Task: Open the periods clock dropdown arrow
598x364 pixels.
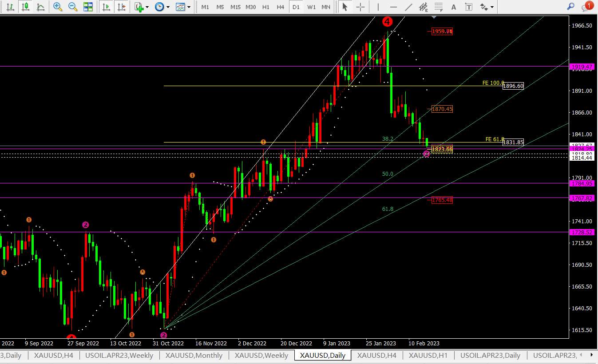Action: (x=168, y=7)
